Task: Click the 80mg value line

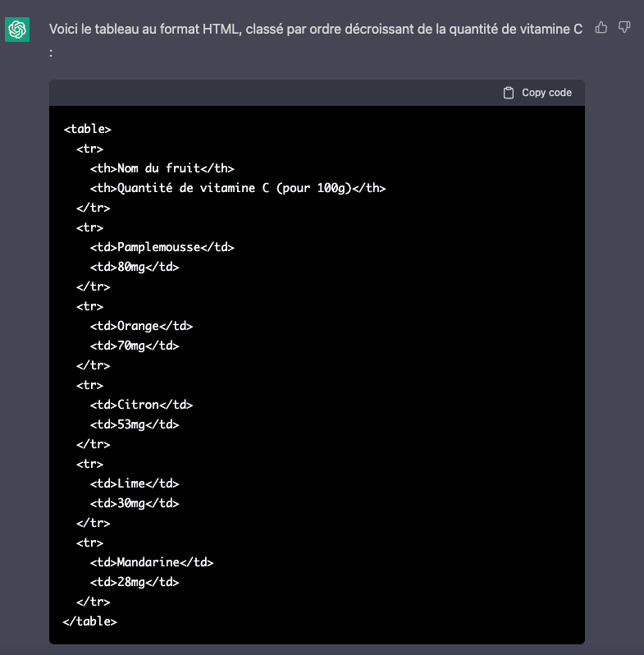Action: 135,267
